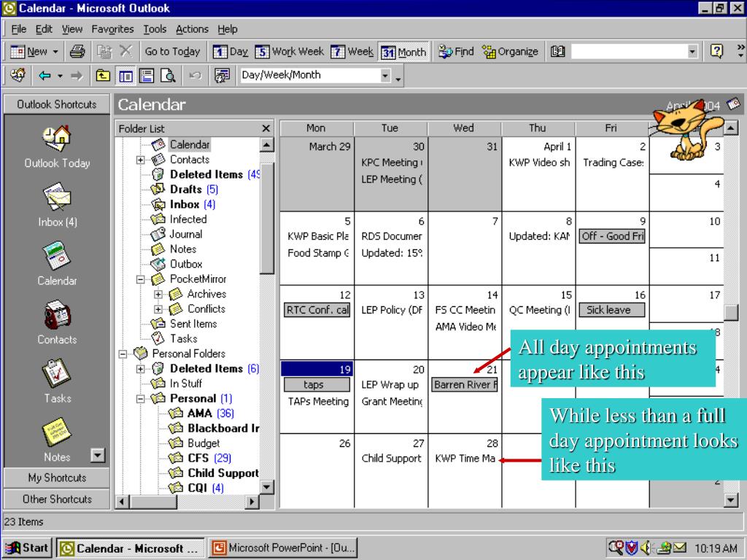Screen dimensions: 747x560
Task: Click the Find button
Action: (x=456, y=52)
